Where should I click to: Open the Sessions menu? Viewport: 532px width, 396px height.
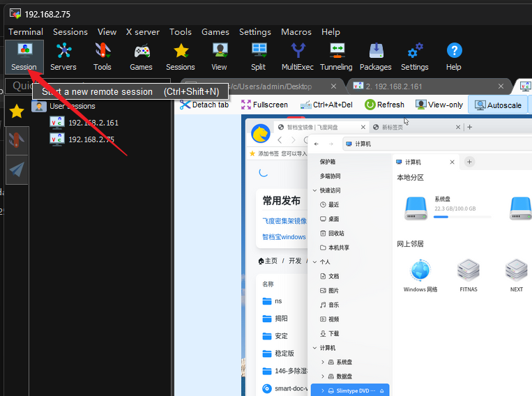tap(70, 32)
